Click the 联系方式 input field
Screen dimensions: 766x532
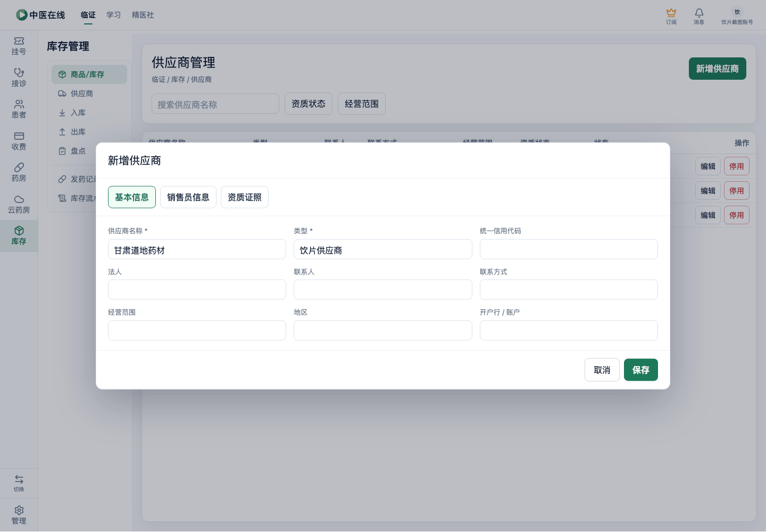coord(569,290)
